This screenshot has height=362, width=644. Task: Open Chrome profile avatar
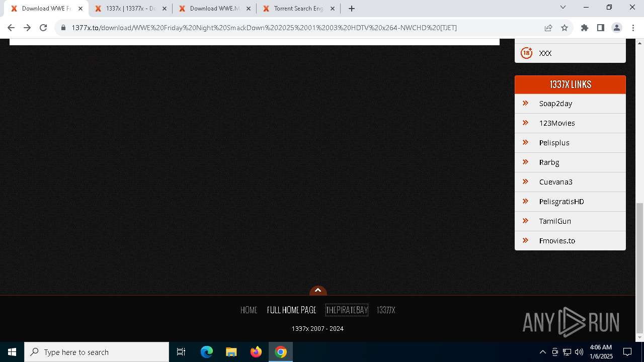pos(617,28)
